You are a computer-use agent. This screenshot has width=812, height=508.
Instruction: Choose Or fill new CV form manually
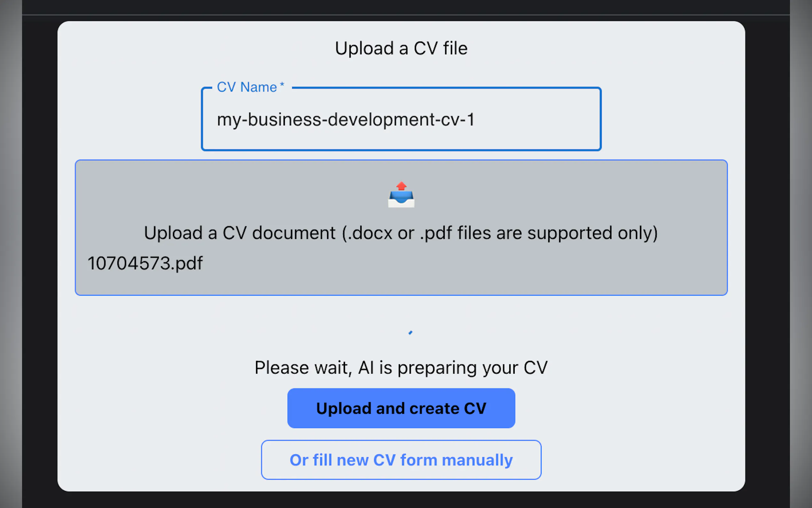click(x=401, y=460)
